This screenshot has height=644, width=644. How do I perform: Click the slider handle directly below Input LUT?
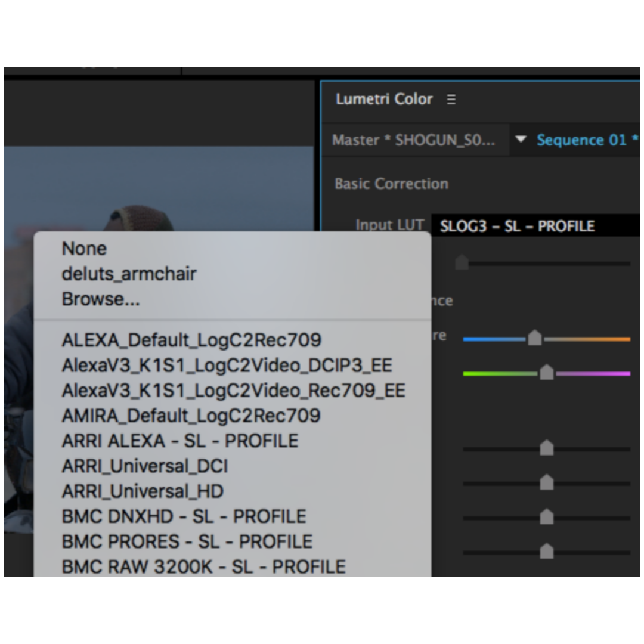click(462, 262)
